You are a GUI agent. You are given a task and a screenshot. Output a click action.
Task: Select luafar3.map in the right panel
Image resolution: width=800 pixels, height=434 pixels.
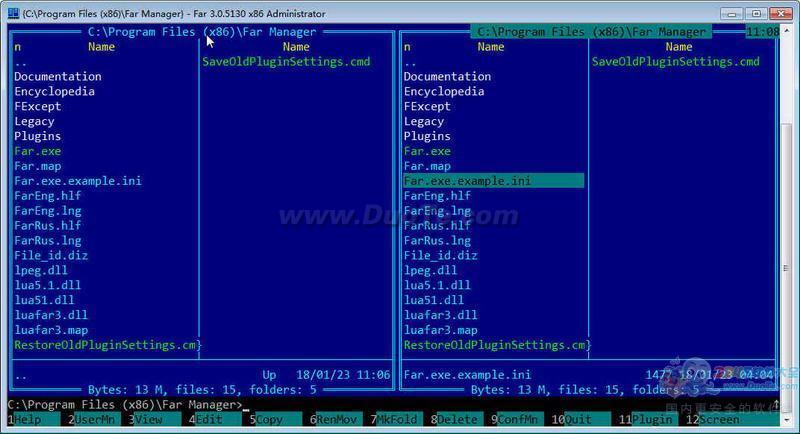[440, 330]
